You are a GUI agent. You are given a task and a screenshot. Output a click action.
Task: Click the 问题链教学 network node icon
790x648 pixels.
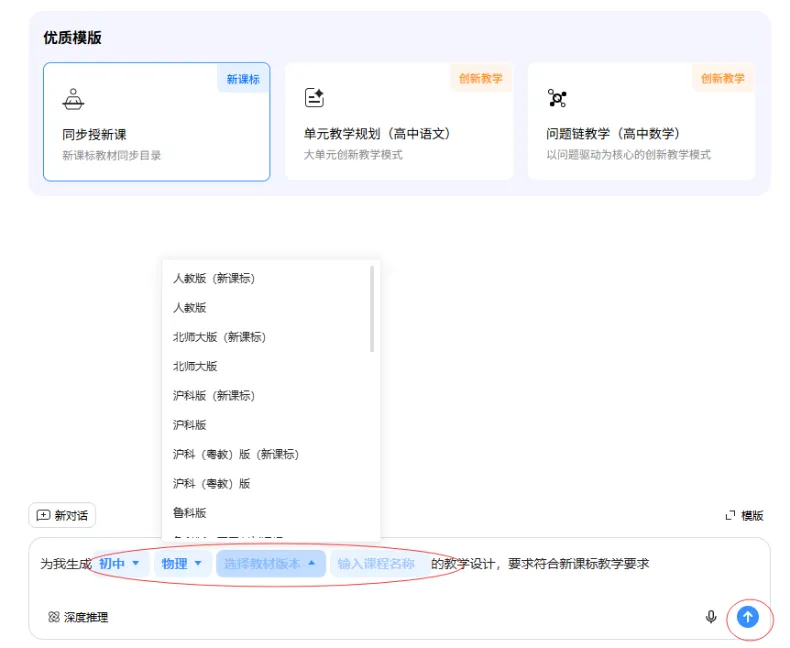(x=557, y=98)
